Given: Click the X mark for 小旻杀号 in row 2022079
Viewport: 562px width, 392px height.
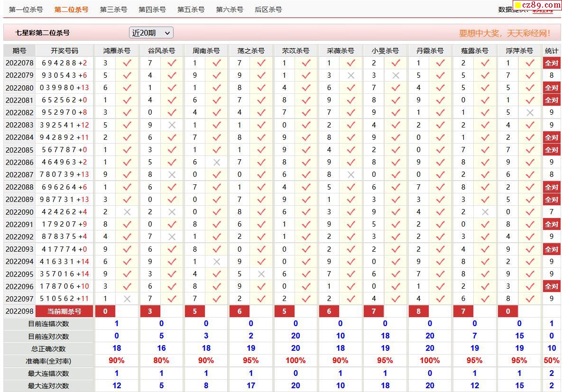Looking at the screenshot, I should (396, 75).
